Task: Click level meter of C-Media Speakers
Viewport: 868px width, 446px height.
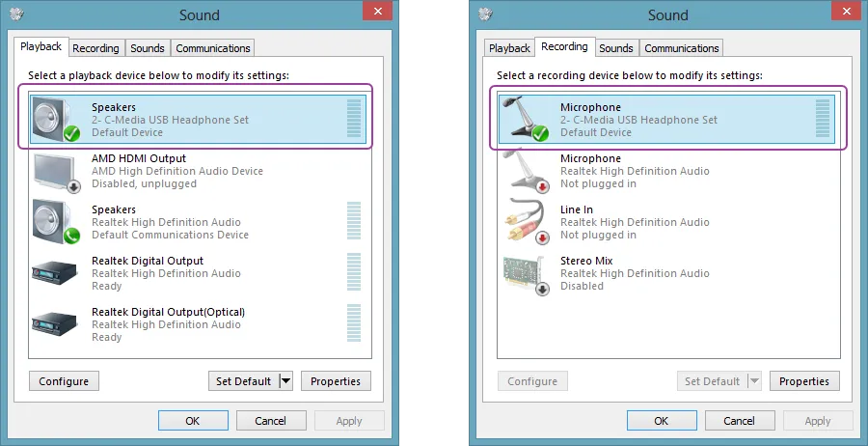Action: pyautogui.click(x=354, y=119)
